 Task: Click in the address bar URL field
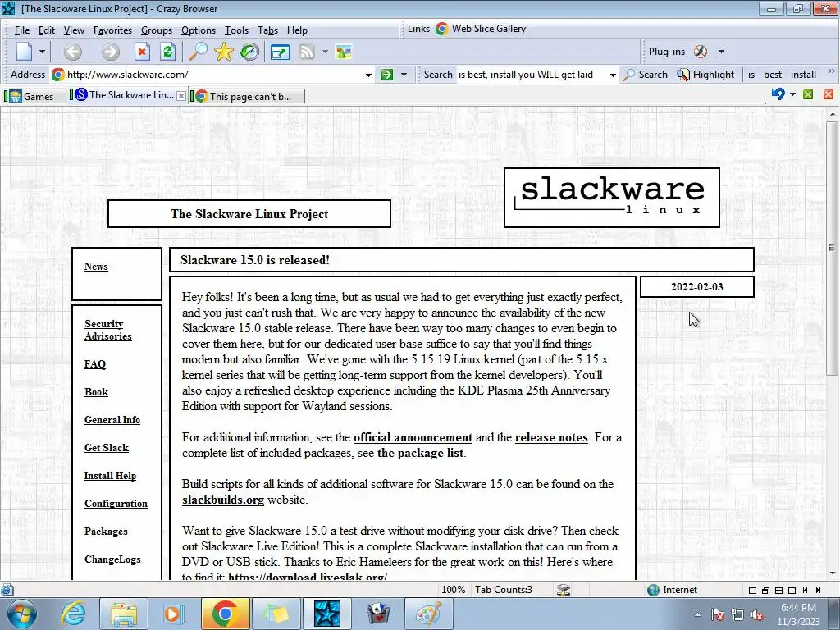click(213, 75)
